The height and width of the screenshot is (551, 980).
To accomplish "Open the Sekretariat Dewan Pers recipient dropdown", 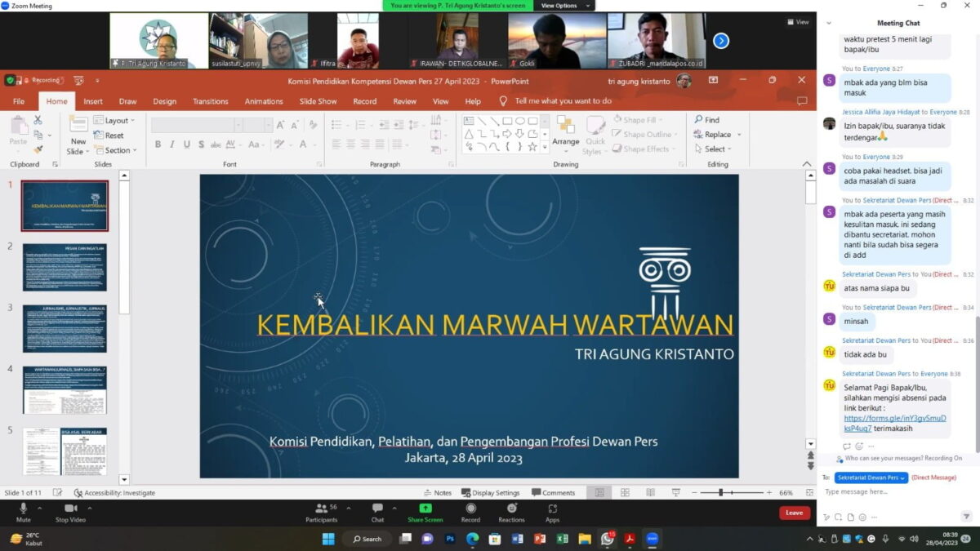I will tap(871, 478).
